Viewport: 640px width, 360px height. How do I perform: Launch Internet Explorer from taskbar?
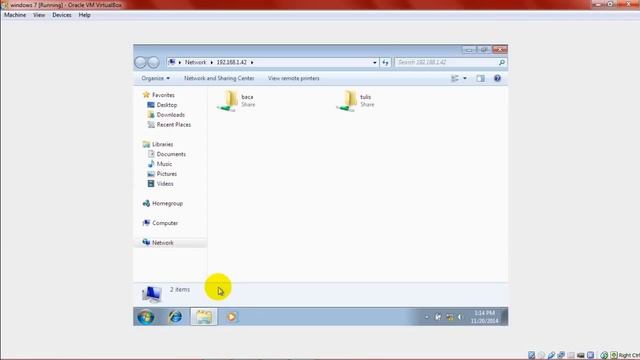(x=176, y=317)
